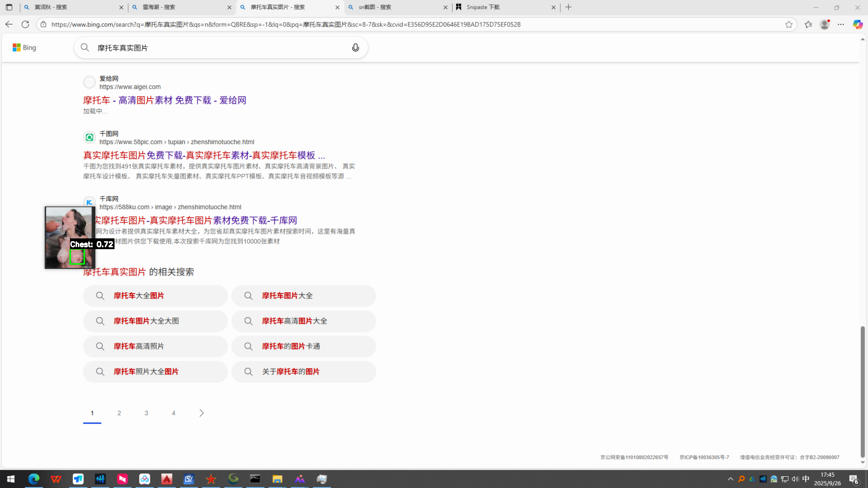The width and height of the screenshot is (868, 488).
Task: Advance to next results page arrow
Action: pos(201,413)
